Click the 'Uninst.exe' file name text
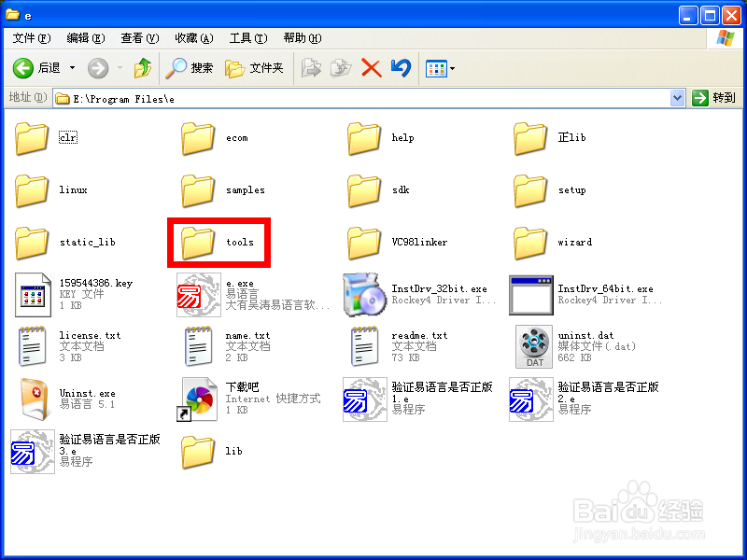The width and height of the screenshot is (747, 560). pyautogui.click(x=87, y=393)
